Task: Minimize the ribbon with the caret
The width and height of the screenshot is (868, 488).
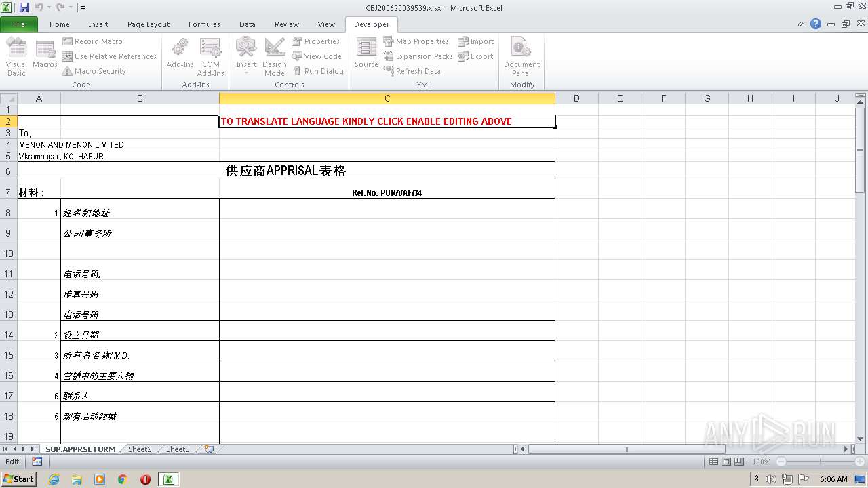Action: point(802,24)
